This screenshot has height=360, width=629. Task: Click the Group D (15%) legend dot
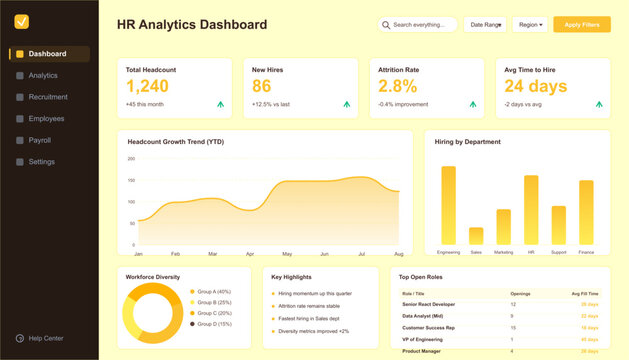(x=192, y=324)
